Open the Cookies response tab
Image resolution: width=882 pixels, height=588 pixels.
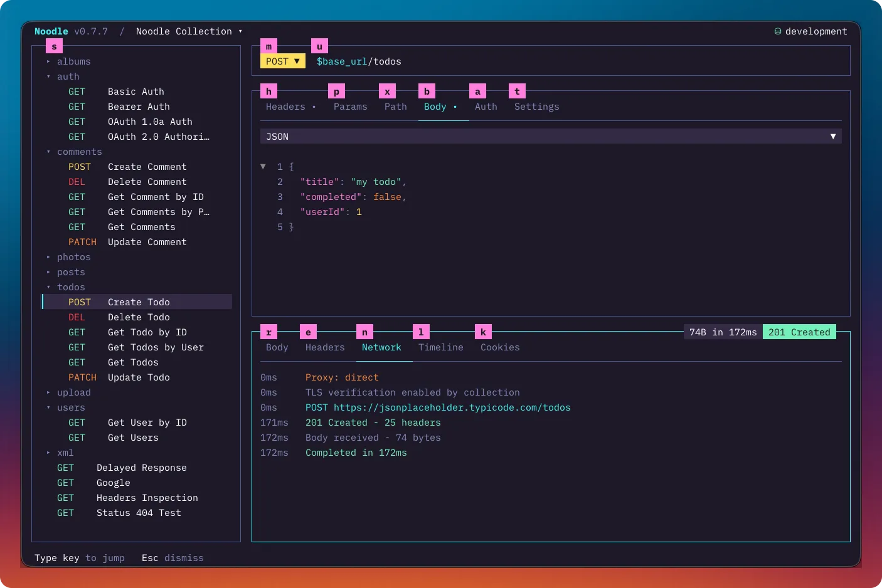pyautogui.click(x=500, y=347)
